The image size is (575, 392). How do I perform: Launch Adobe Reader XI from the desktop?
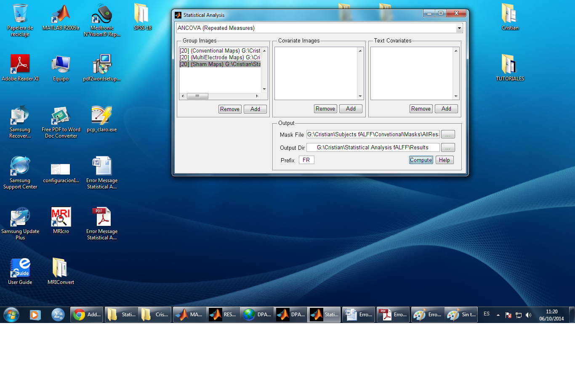[x=20, y=67]
